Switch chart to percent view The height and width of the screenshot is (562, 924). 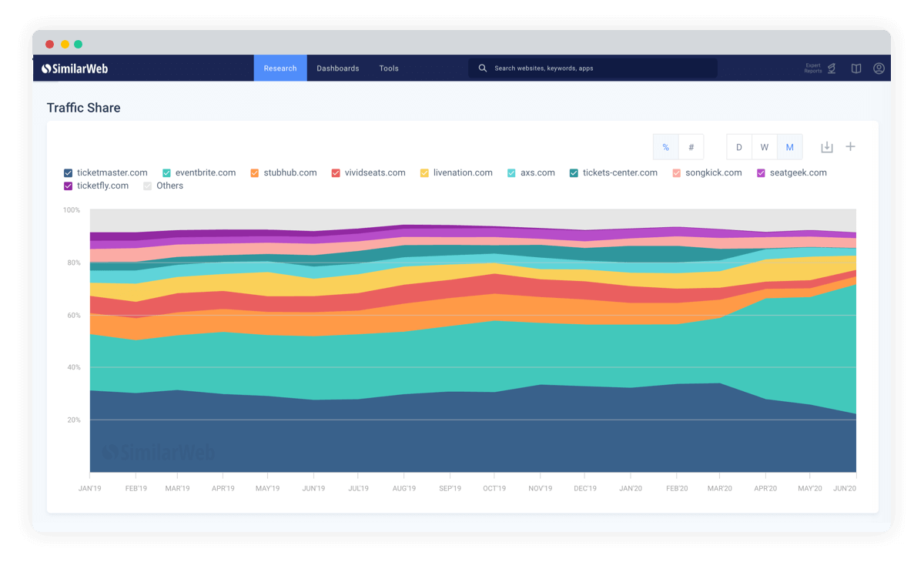tap(666, 147)
